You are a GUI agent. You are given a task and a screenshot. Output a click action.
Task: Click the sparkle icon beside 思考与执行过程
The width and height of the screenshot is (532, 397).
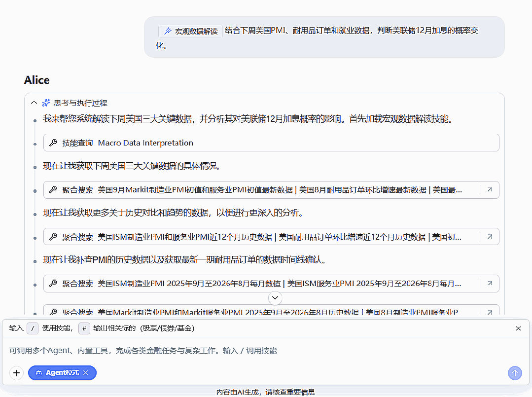pos(46,103)
